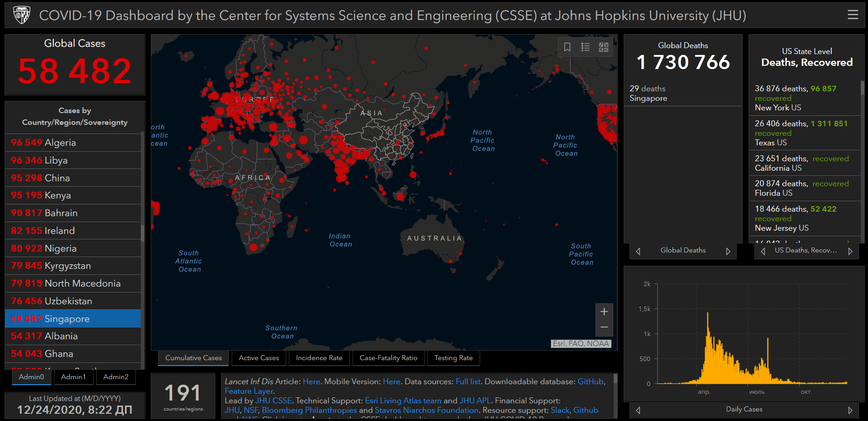Open the hamburger menu in header

853,15
